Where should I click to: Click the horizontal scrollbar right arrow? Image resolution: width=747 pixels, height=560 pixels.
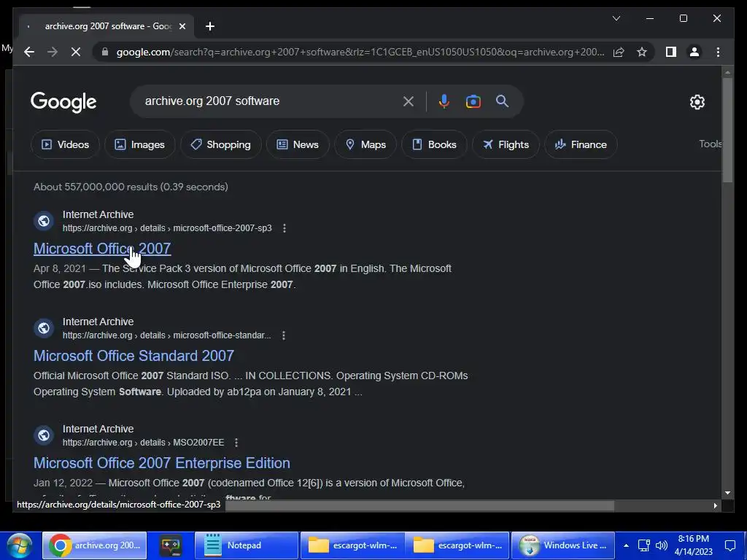click(x=715, y=506)
